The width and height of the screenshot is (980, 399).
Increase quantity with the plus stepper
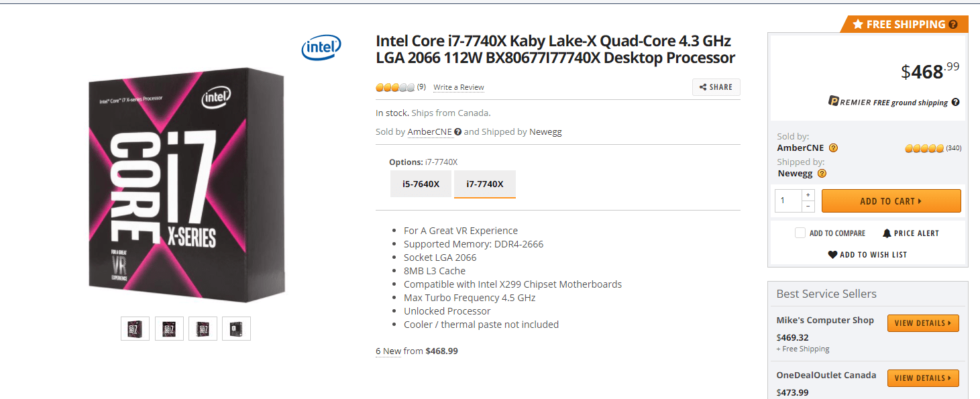(808, 194)
